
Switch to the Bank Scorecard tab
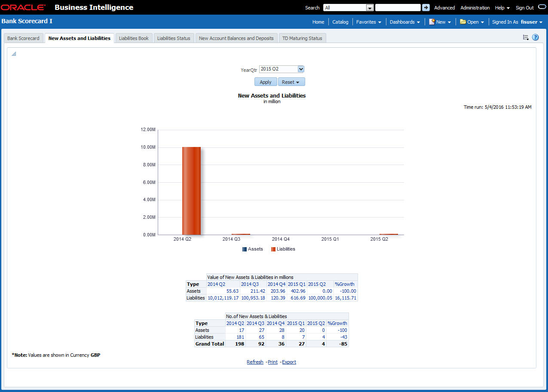click(x=23, y=38)
